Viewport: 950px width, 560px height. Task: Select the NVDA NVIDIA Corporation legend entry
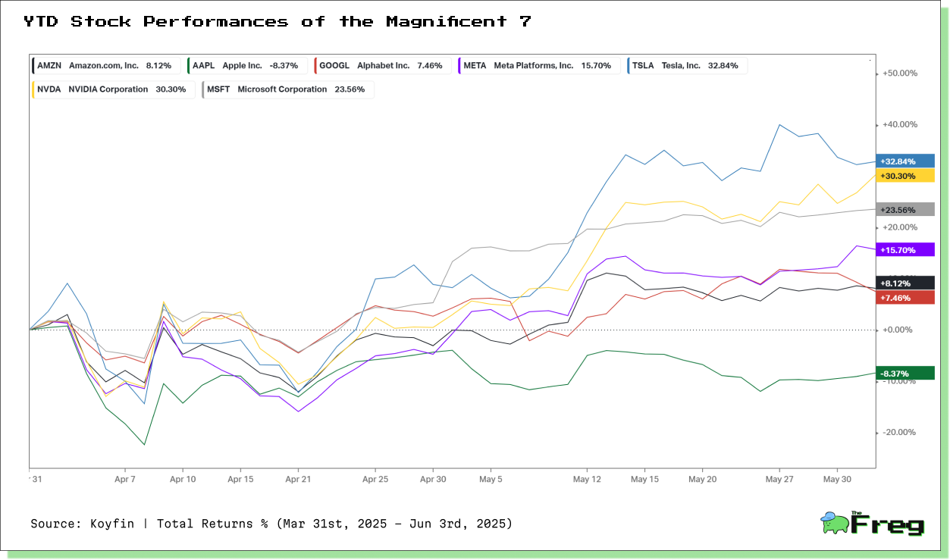click(x=114, y=89)
